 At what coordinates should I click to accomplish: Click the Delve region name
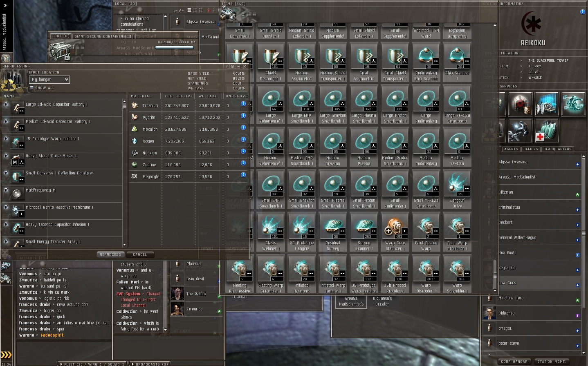coord(533,72)
